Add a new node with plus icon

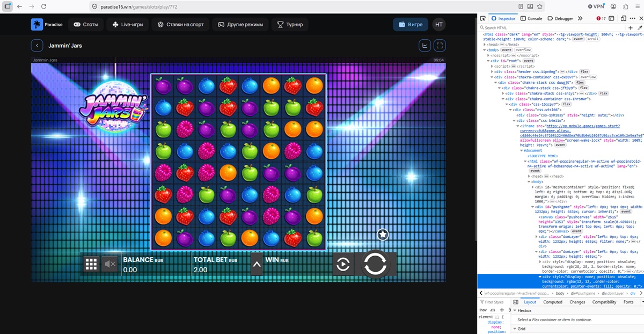tap(631, 27)
